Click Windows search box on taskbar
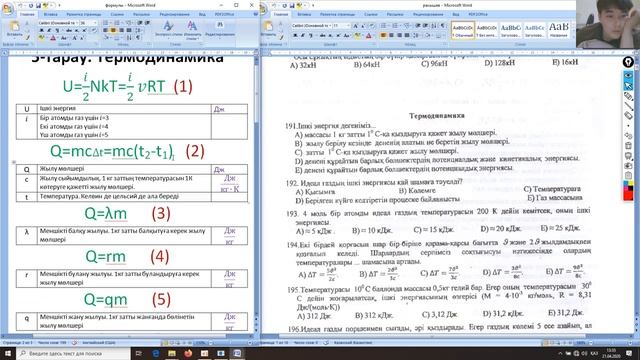 pyautogui.click(x=73, y=353)
